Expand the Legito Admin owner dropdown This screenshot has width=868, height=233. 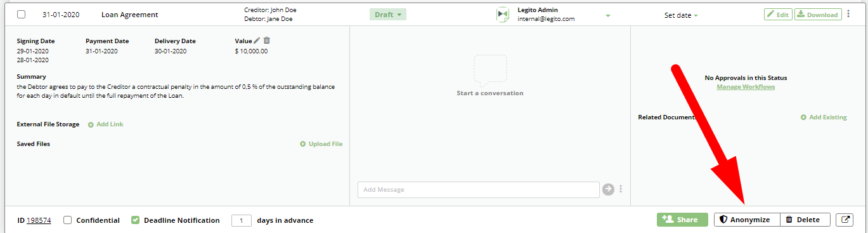point(608,16)
